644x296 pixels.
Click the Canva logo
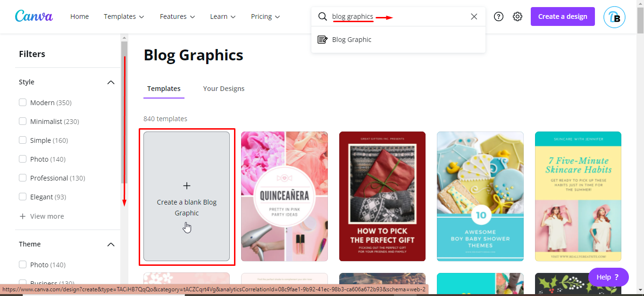click(x=34, y=16)
